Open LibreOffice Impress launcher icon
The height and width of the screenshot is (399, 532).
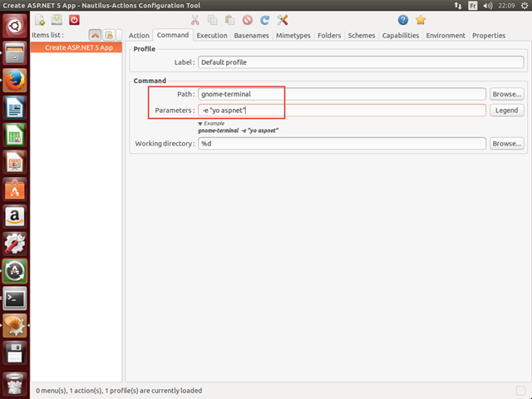click(x=15, y=162)
